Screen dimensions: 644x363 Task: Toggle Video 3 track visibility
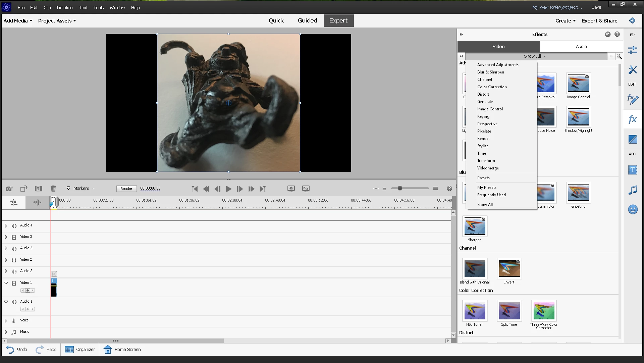click(x=14, y=237)
